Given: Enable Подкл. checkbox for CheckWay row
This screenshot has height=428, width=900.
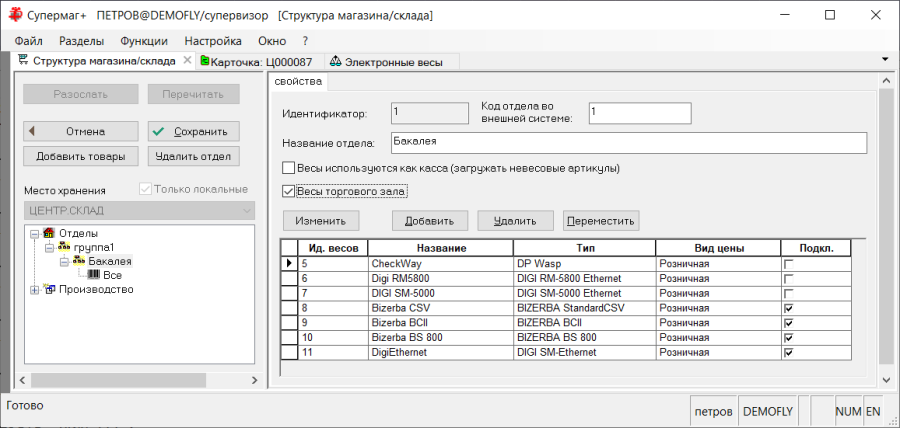Looking at the screenshot, I should [x=789, y=264].
